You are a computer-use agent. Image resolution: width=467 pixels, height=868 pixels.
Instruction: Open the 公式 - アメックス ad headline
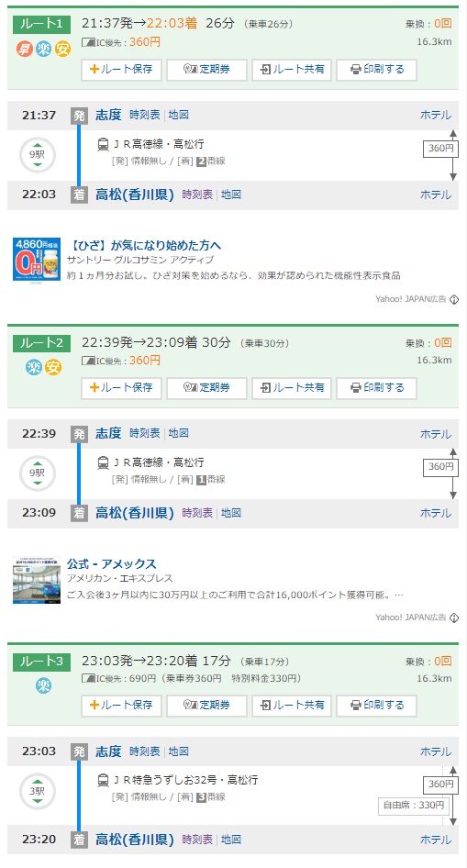(112, 564)
